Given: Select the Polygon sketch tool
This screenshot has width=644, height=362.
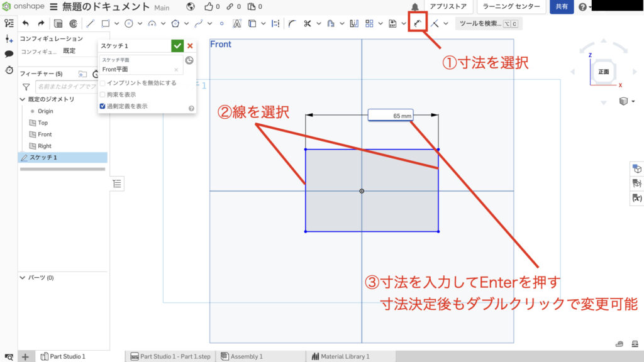Looking at the screenshot, I should [x=175, y=23].
